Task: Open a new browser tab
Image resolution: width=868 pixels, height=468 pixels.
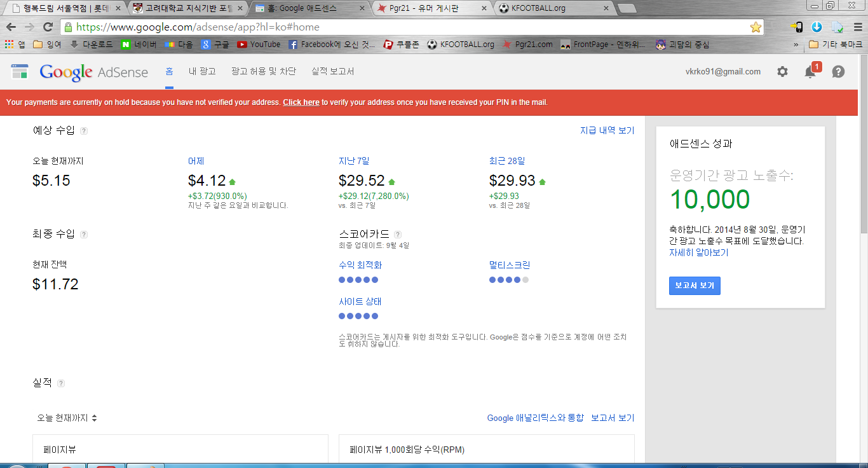Action: 627,9
